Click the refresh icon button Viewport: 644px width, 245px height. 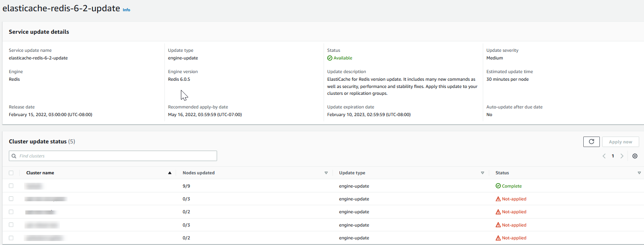[x=591, y=142]
